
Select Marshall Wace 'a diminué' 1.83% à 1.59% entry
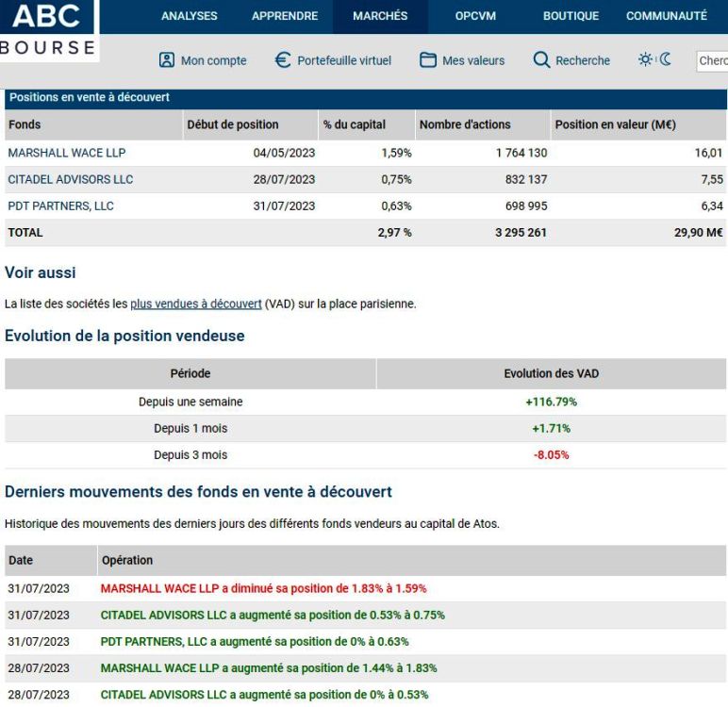pos(263,588)
